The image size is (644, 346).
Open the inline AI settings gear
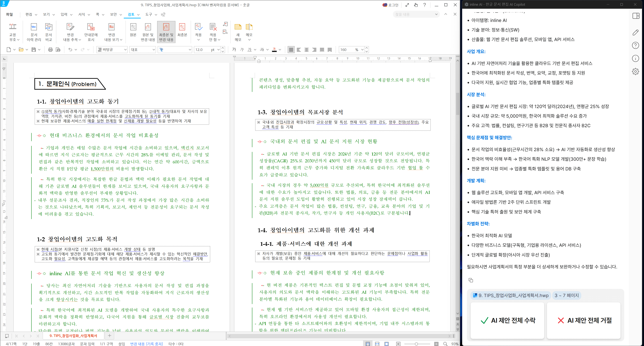[x=635, y=71]
